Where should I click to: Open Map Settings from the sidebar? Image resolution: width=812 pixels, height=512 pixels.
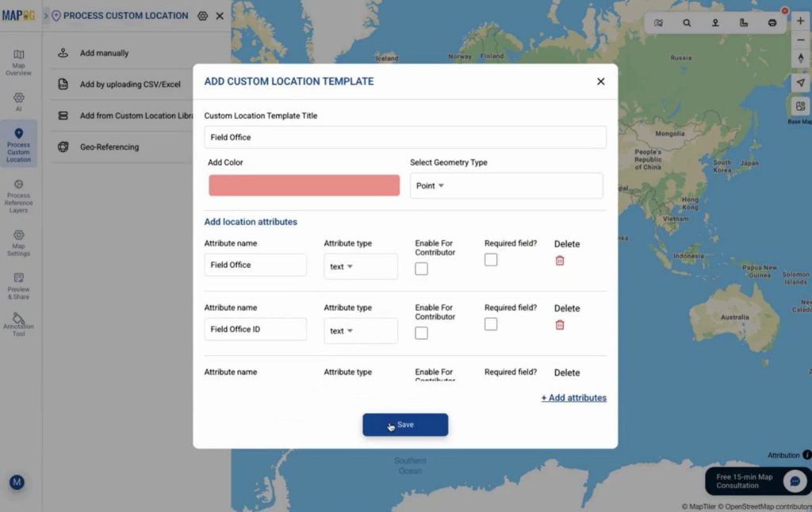[x=17, y=242]
